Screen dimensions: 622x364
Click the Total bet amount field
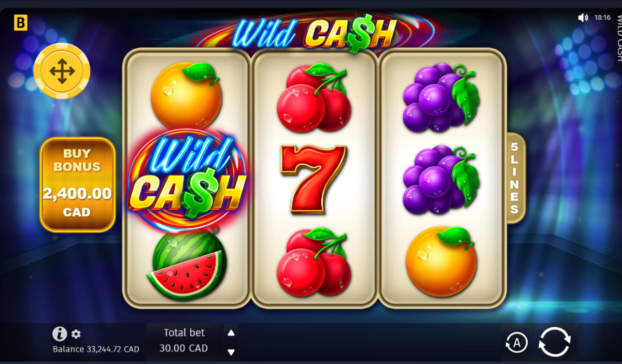184,341
